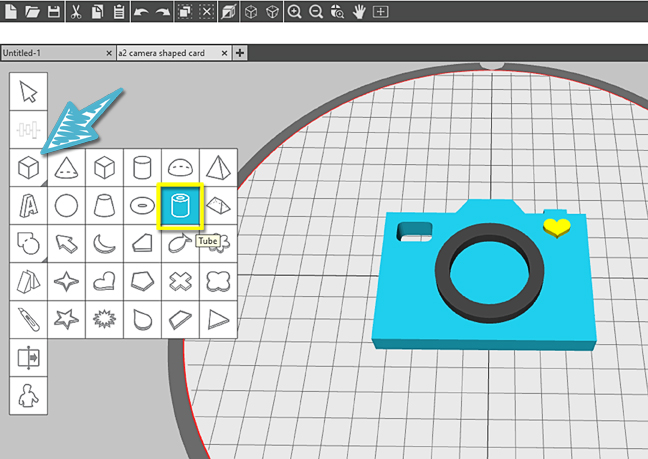Create a new file from the toolbar
This screenshot has height=459, width=648.
(11, 12)
